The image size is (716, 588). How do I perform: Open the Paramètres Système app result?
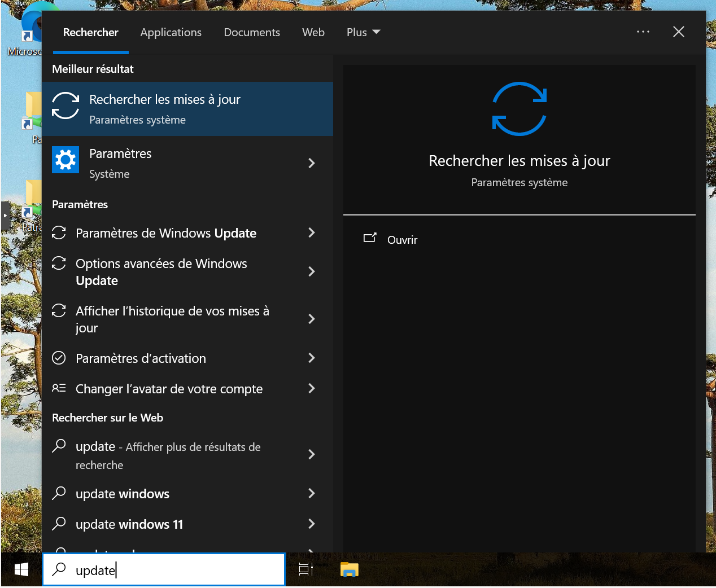(x=187, y=163)
